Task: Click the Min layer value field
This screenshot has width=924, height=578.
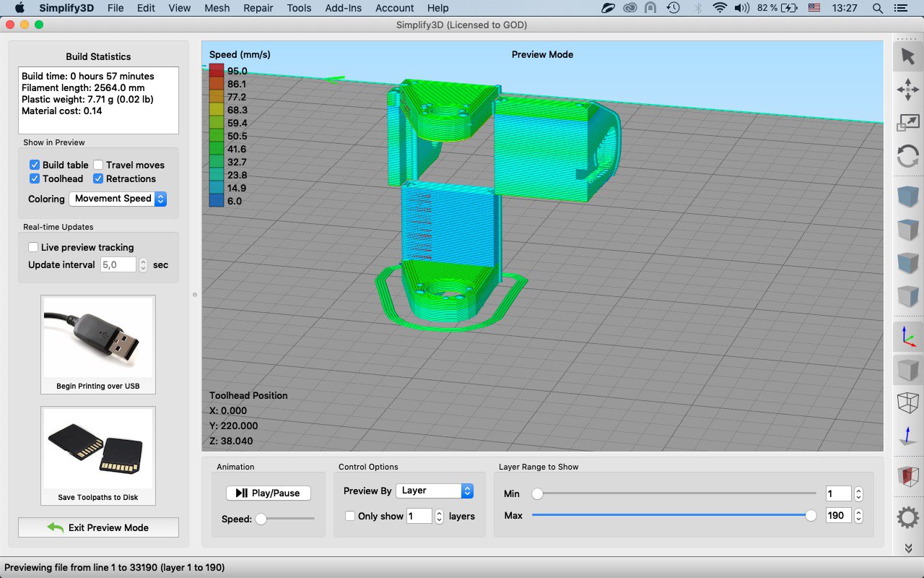Action: [x=839, y=494]
